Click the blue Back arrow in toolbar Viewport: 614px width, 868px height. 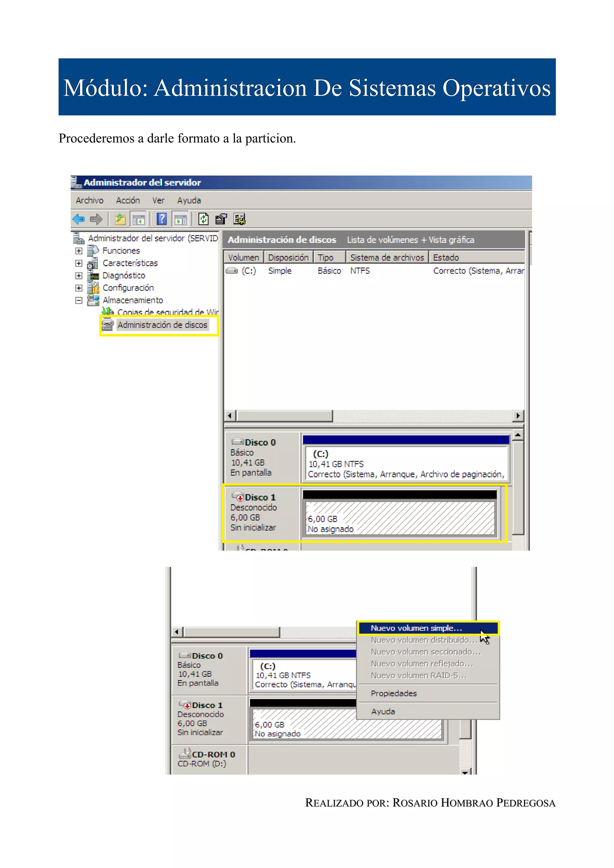coord(78,219)
